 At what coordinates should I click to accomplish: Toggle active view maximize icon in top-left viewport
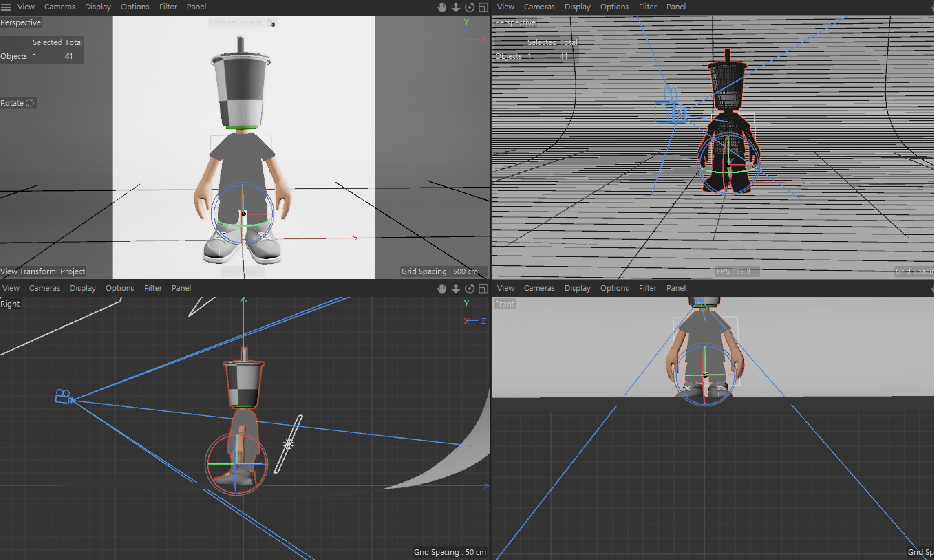pyautogui.click(x=483, y=7)
